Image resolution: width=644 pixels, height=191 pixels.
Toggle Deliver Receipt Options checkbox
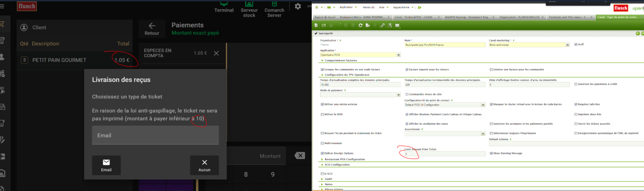click(322, 153)
